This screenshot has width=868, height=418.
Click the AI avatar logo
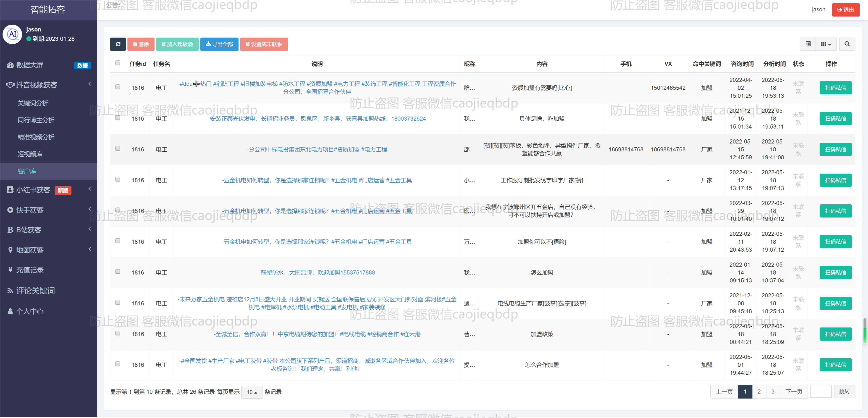pyautogui.click(x=13, y=34)
